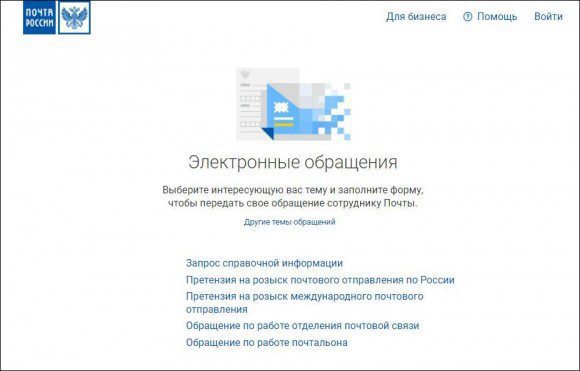The width and height of the screenshot is (580, 371).
Task: Click the text Выберите интересующую вас тему
Action: [244, 190]
